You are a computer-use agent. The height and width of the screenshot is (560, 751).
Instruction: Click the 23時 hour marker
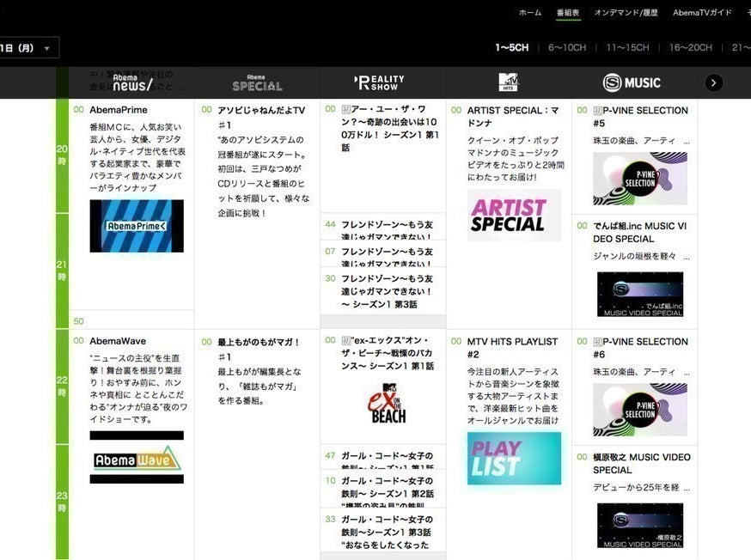coord(62,502)
